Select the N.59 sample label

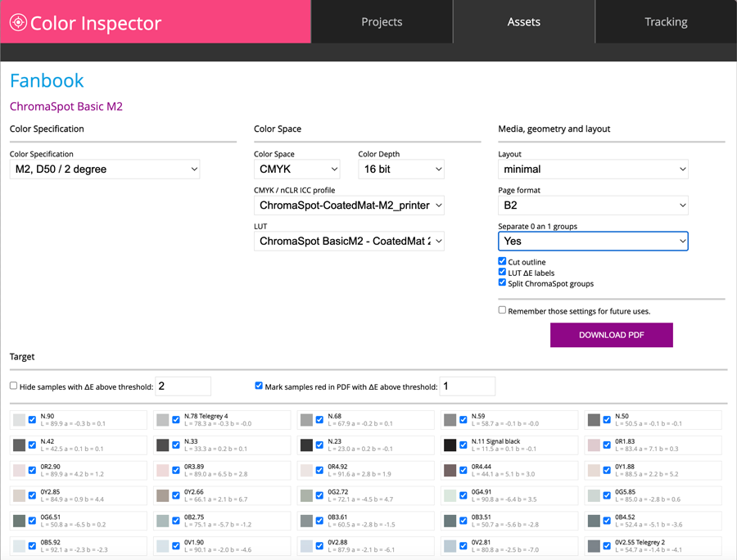478,416
